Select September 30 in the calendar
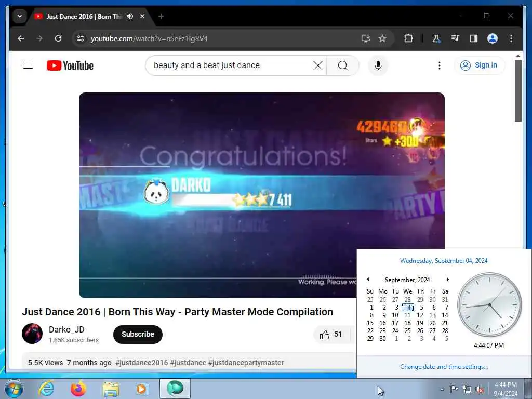This screenshot has width=532, height=399. [383, 339]
